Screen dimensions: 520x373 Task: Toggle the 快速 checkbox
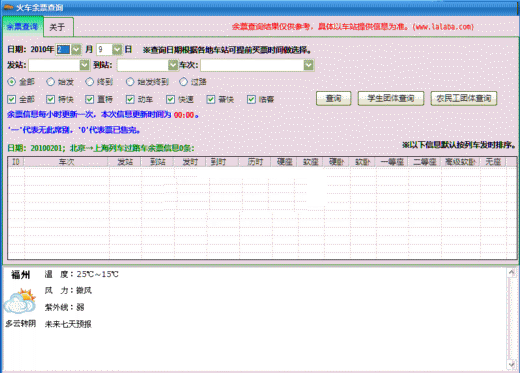(x=171, y=99)
